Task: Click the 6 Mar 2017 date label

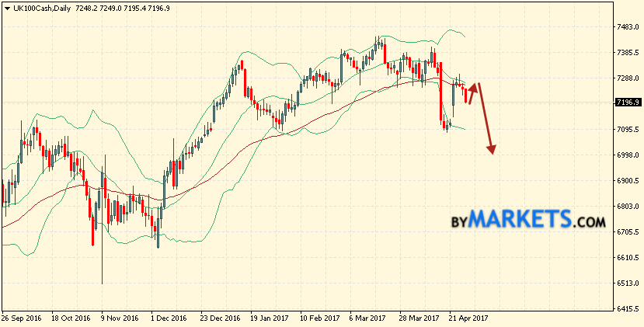Action: [x=367, y=318]
